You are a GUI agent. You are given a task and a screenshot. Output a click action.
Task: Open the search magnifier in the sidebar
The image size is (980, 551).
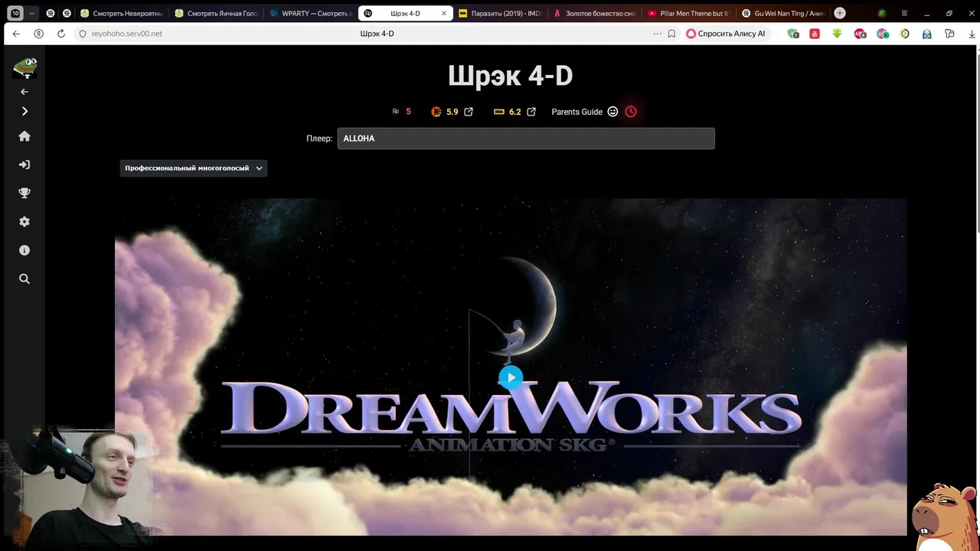pyautogui.click(x=24, y=279)
